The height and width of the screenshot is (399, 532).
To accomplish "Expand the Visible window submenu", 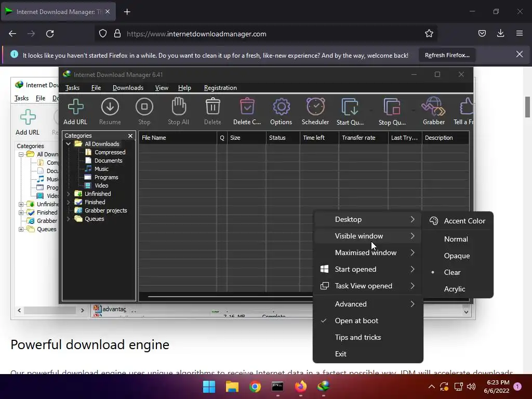I will [x=368, y=236].
